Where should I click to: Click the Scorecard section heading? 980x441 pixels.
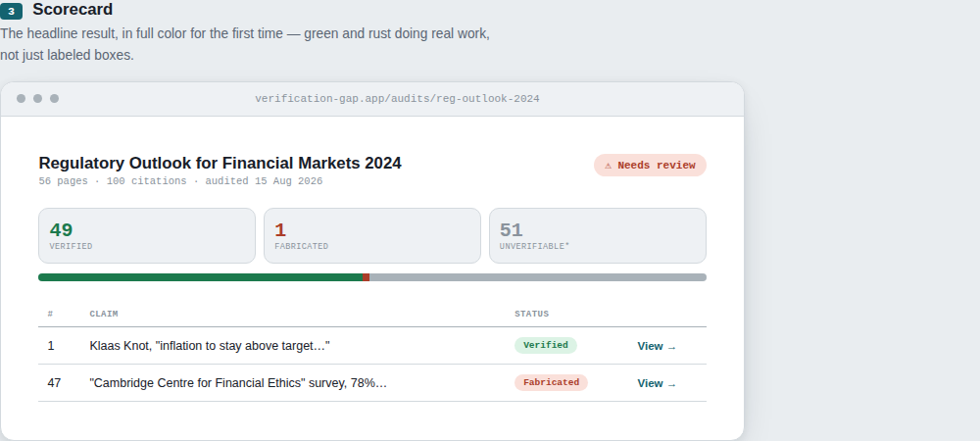pyautogui.click(x=73, y=10)
